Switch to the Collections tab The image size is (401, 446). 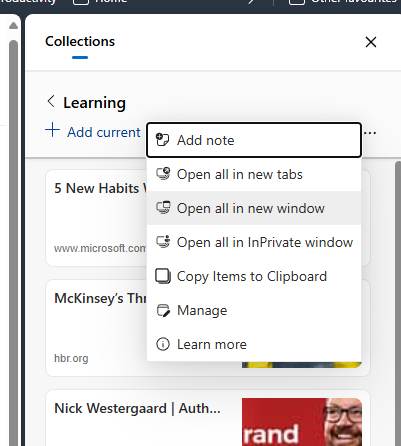(80, 42)
